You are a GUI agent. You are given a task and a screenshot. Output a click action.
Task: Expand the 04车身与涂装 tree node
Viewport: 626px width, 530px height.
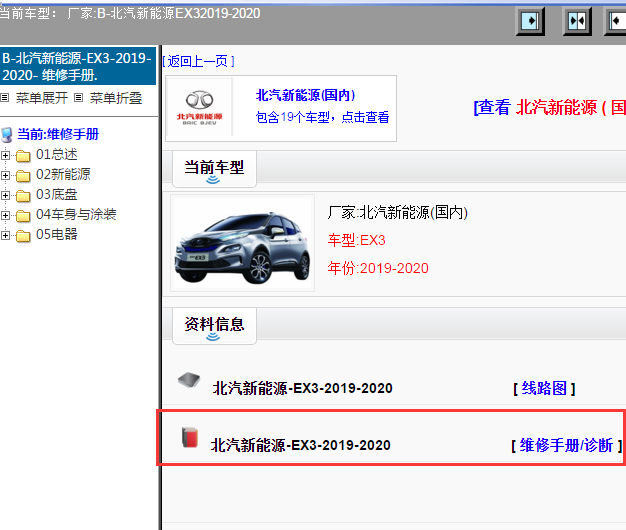(5, 216)
